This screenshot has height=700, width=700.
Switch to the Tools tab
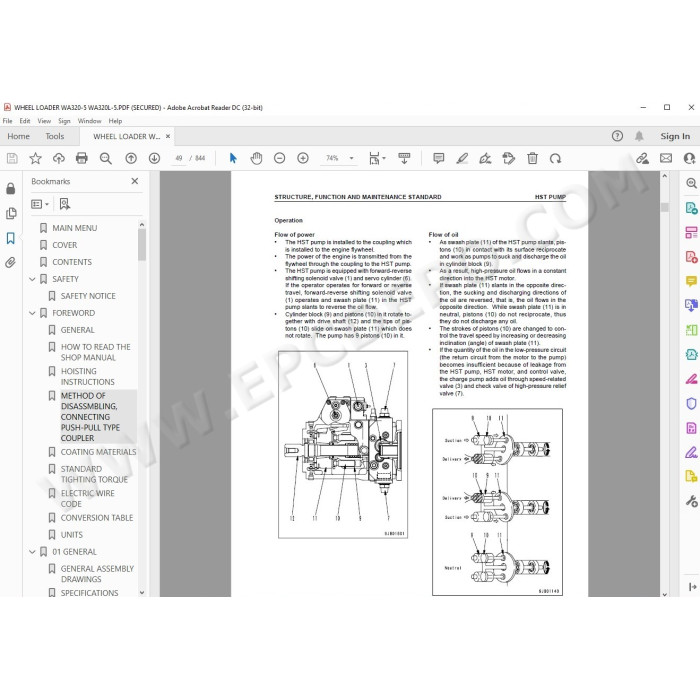click(55, 136)
